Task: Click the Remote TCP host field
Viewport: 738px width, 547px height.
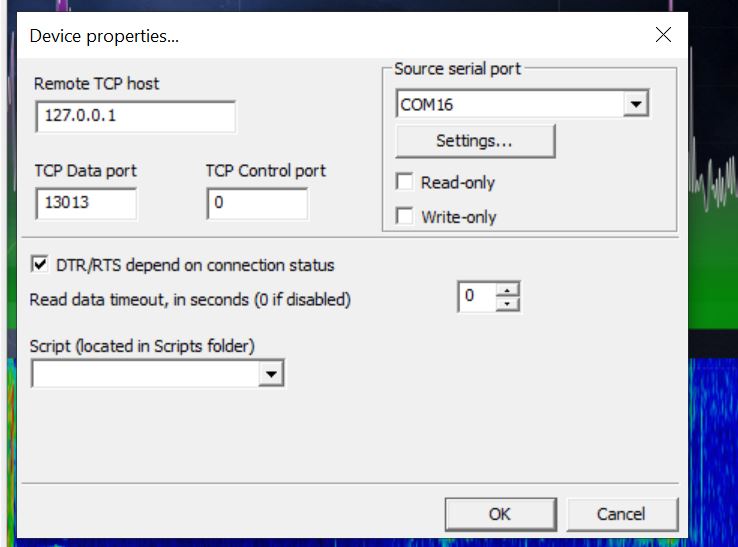Action: click(136, 116)
